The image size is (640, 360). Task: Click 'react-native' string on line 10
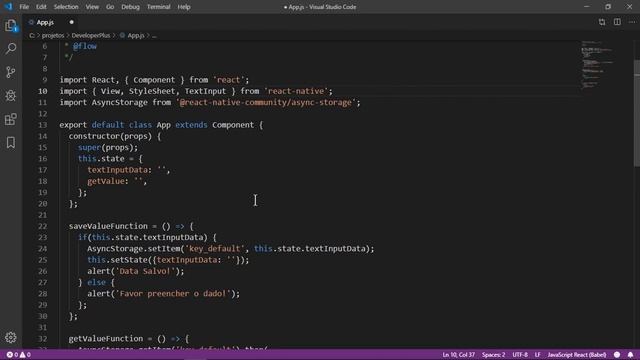pos(296,91)
